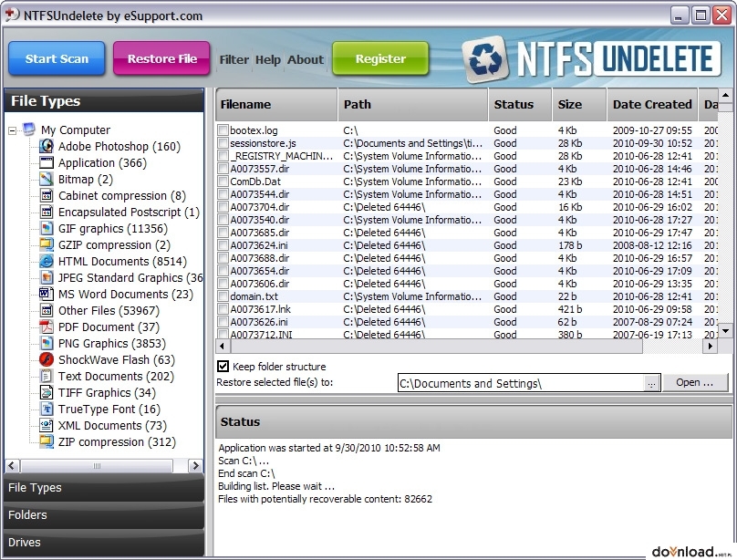This screenshot has height=560, width=737.
Task: Click the XML Documents icon
Action: click(x=46, y=426)
